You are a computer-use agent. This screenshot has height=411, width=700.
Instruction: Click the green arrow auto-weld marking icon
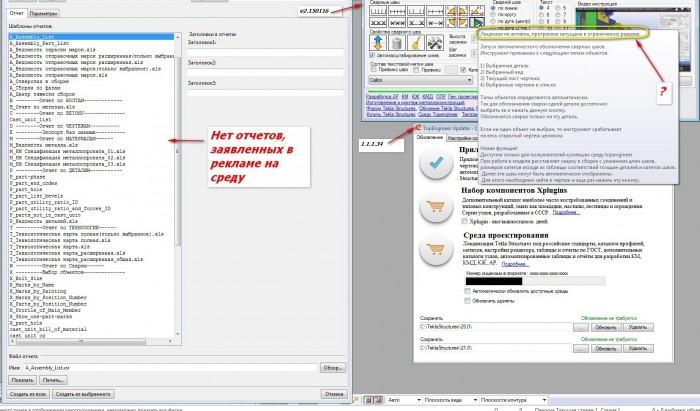click(478, 22)
